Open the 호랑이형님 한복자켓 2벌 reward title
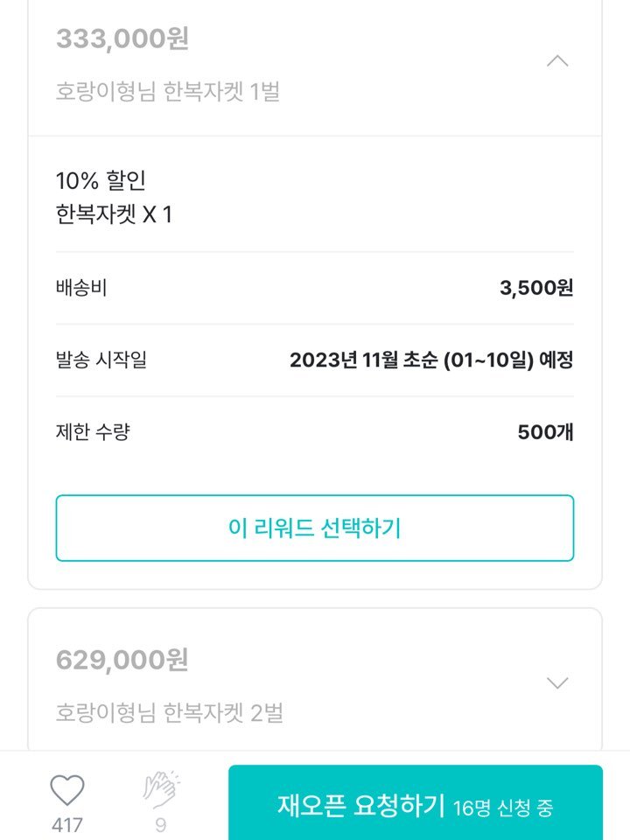Screen dimensions: 630x840 [169, 712]
